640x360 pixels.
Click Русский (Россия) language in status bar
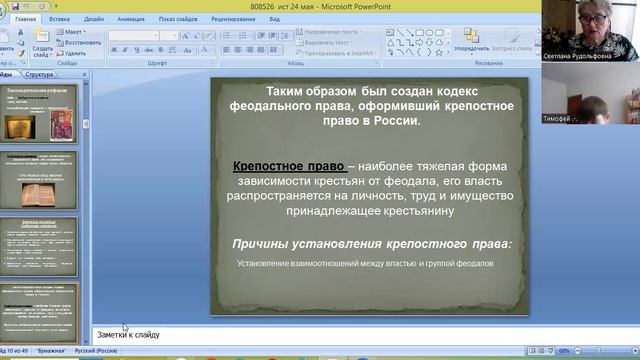[96, 351]
